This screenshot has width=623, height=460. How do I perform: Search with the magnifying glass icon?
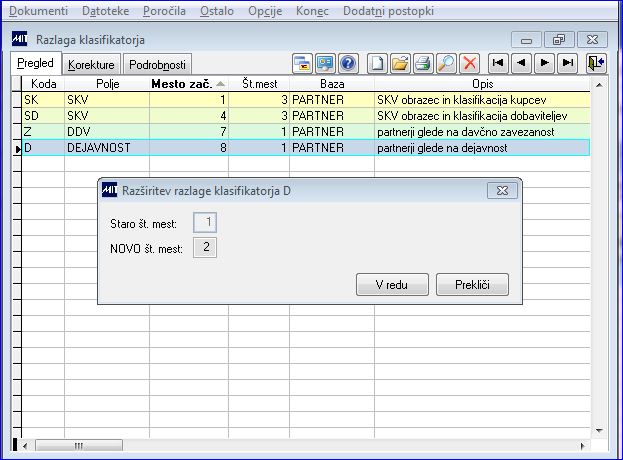click(446, 64)
